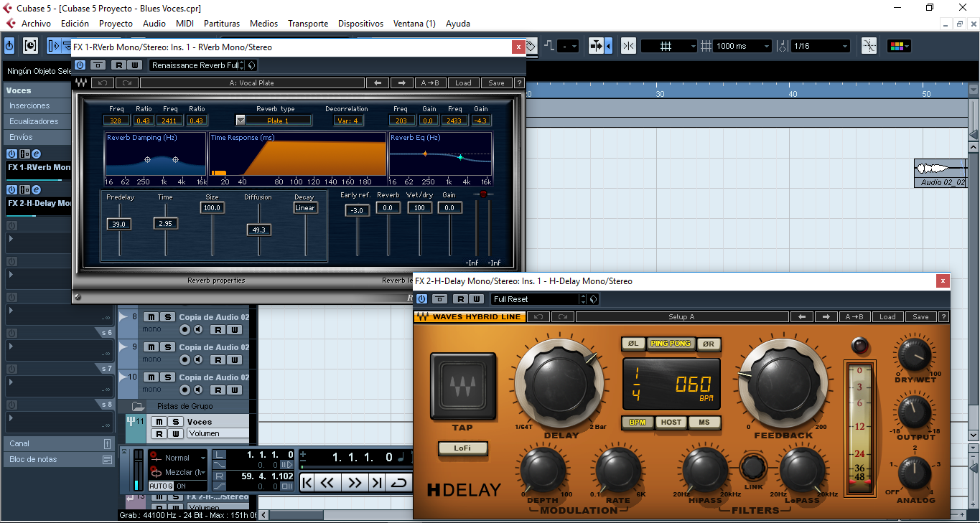Click redo arrow in RVerb Waves toolbar
This screenshot has width=980, height=523.
click(126, 83)
